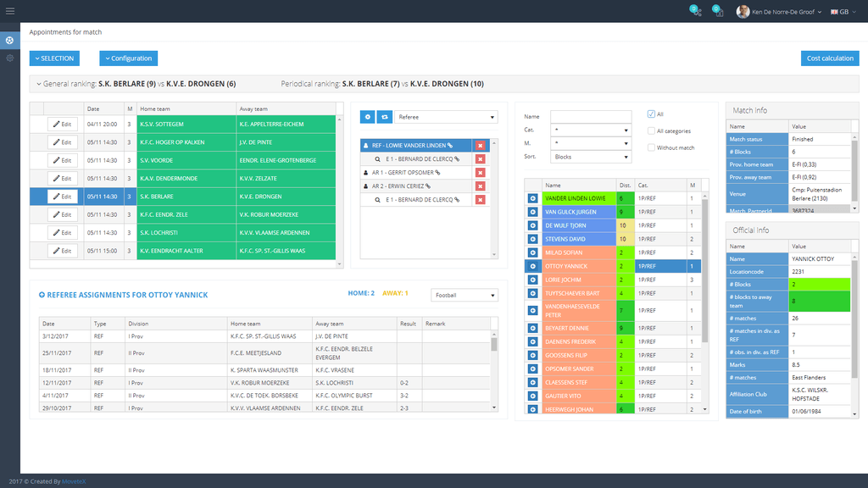The image size is (868, 488).
Task: Delete AR 1 Gerrit Opsomer assignment
Action: (x=480, y=172)
